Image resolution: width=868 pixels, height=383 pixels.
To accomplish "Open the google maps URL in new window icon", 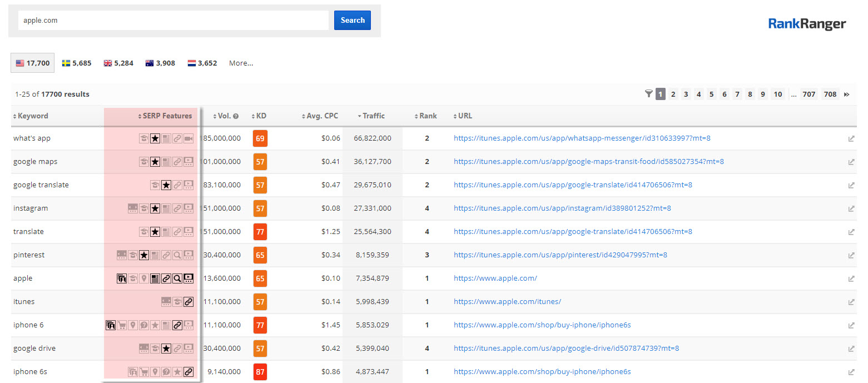I will 851,162.
